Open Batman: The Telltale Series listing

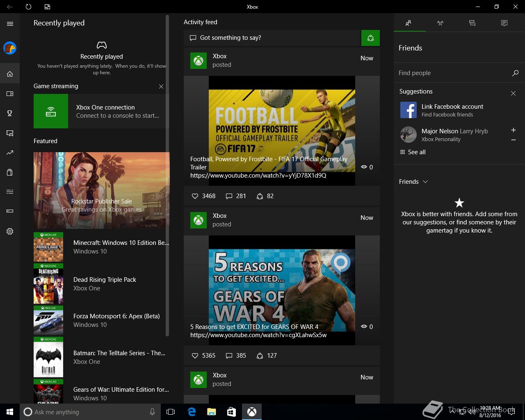[x=101, y=357]
